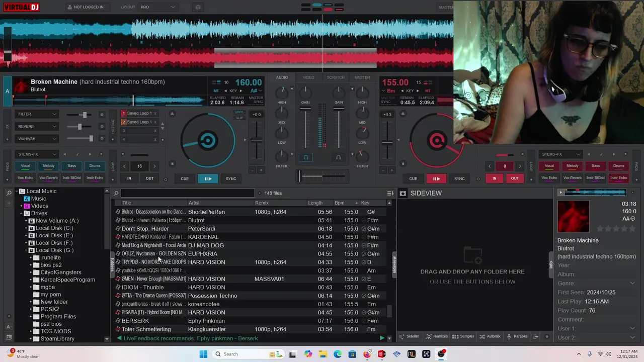Switch to the VIDEO mixer tab
The image size is (644, 362).
tap(308, 77)
